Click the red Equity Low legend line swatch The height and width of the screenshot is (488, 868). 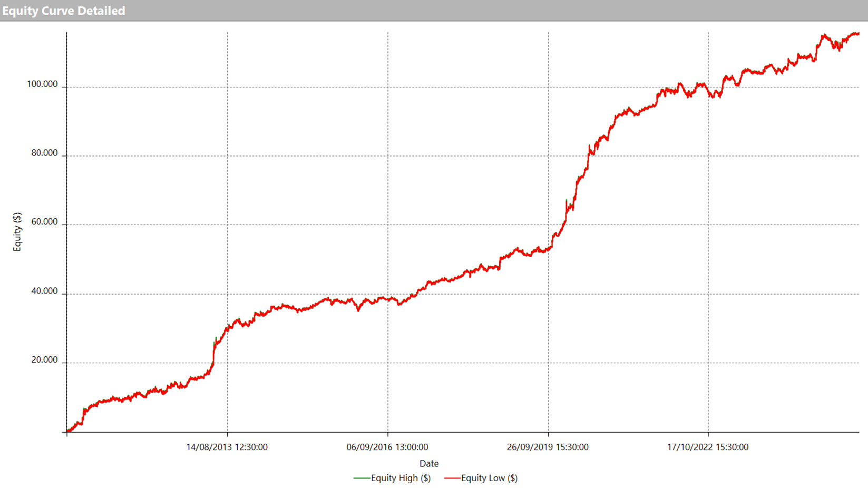[x=452, y=478]
